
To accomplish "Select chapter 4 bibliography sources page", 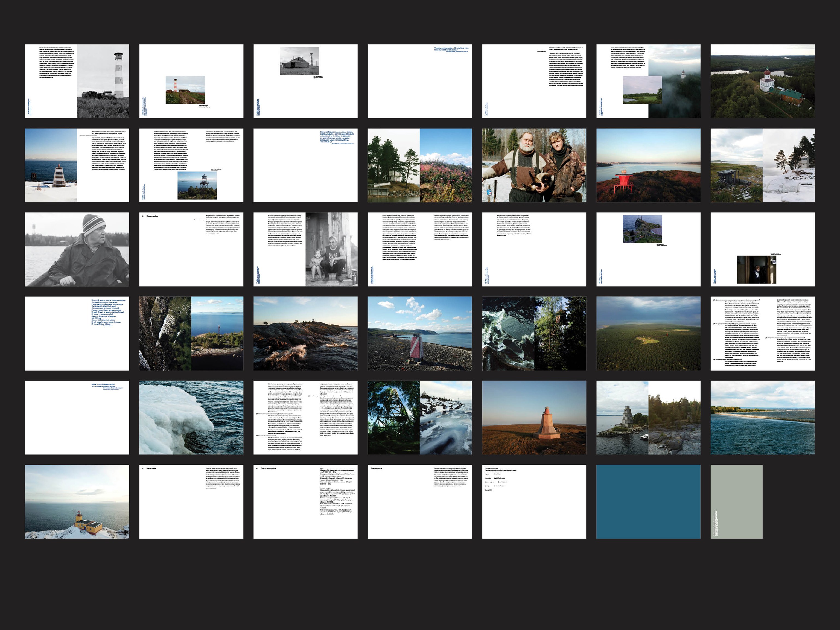I will pos(305,502).
